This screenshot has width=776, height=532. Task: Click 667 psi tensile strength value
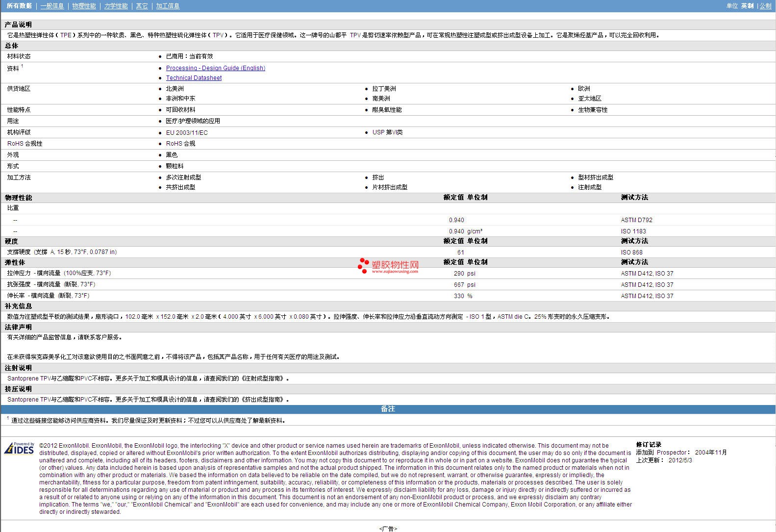click(x=465, y=285)
